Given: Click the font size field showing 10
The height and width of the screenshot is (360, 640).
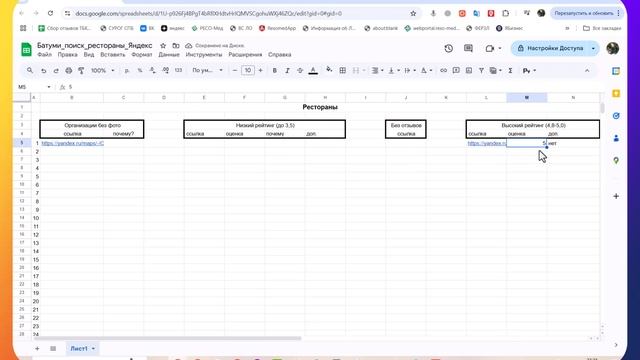Looking at the screenshot, I should coord(248,71).
